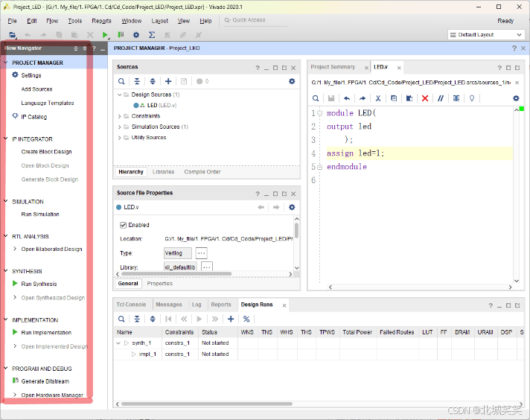Click browse button next to Library field
530x420 pixels.
point(207,267)
